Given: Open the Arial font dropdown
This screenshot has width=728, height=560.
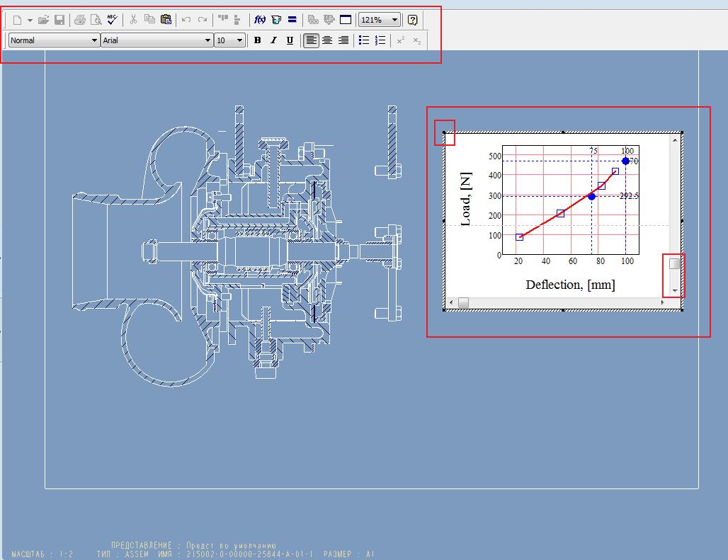Looking at the screenshot, I should pos(208,40).
